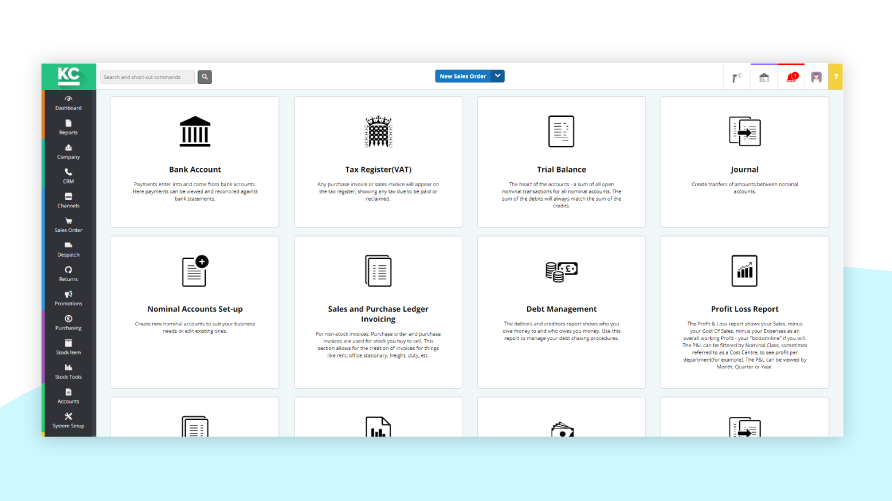This screenshot has width=892, height=501.
Task: Click the third-row first tile document icon
Action: (195, 427)
